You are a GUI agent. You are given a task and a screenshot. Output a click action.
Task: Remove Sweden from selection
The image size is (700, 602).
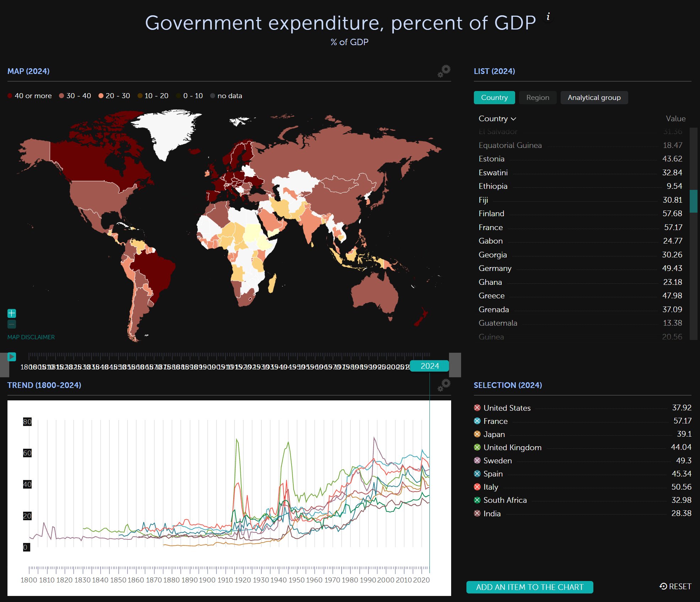[477, 460]
